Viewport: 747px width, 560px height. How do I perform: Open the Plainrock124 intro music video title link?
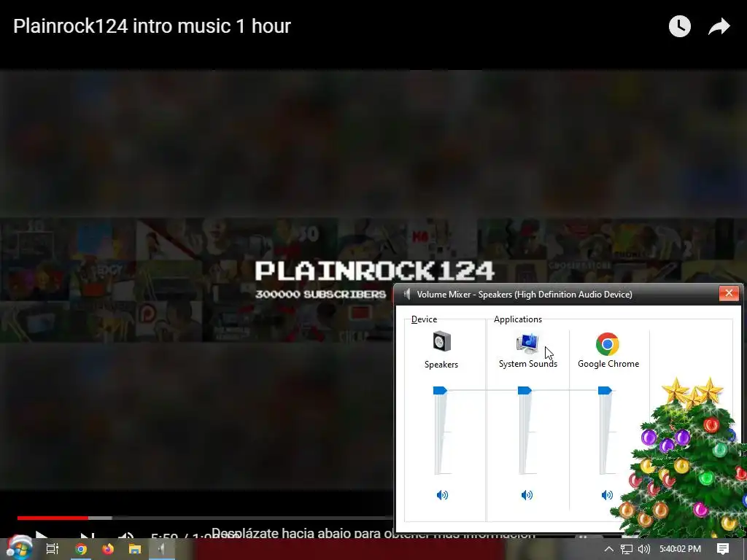(x=152, y=26)
